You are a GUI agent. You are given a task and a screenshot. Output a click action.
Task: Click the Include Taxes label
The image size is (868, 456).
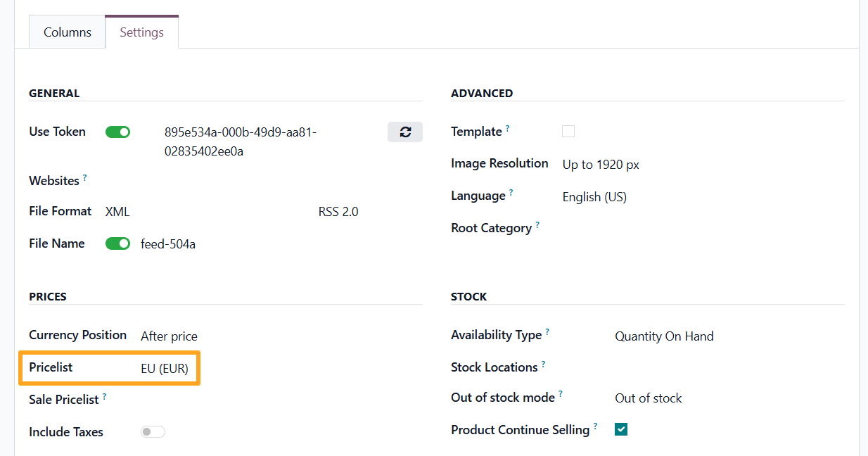[x=66, y=432]
